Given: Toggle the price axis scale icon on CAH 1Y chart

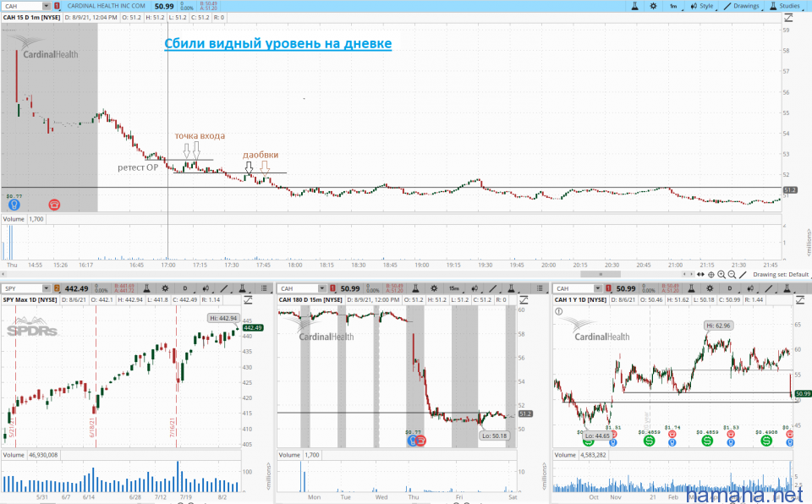Looking at the screenshot, I should (799, 300).
